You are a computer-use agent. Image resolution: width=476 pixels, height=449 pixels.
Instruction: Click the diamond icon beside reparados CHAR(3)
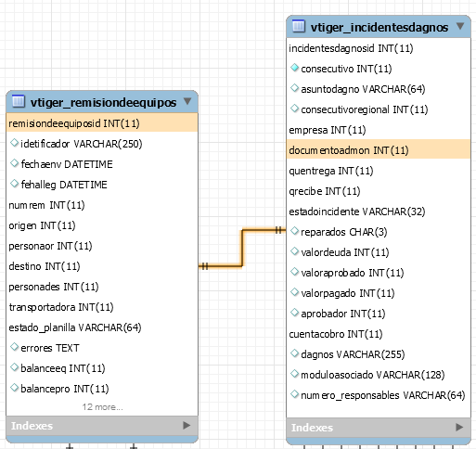coord(294,231)
